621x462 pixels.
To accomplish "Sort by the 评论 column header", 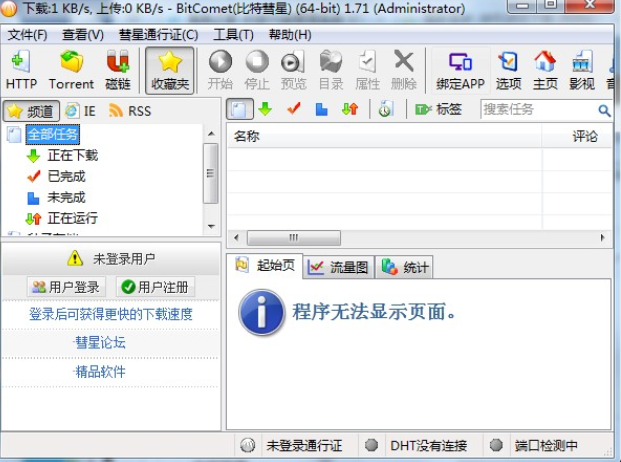I will click(x=577, y=137).
